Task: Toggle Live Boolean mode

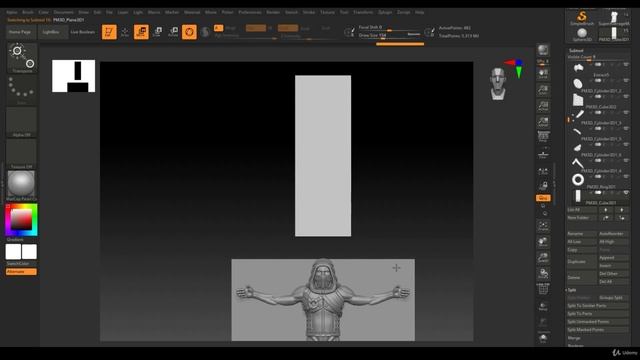Action: [x=82, y=32]
